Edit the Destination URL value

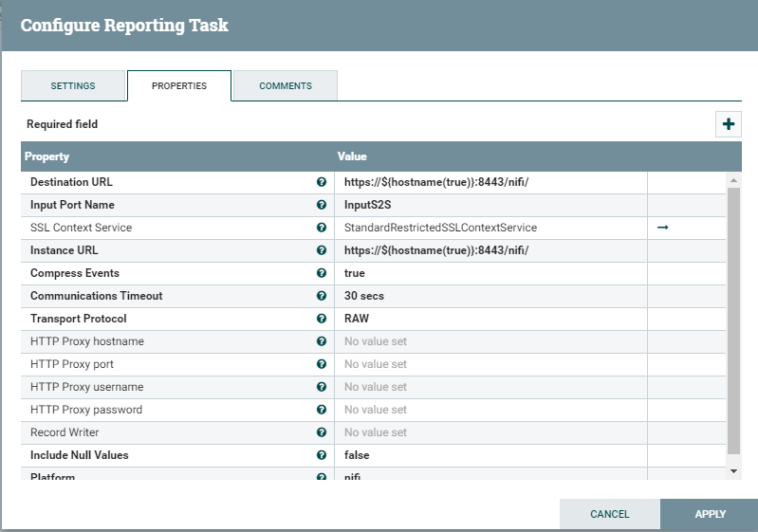pos(490,182)
